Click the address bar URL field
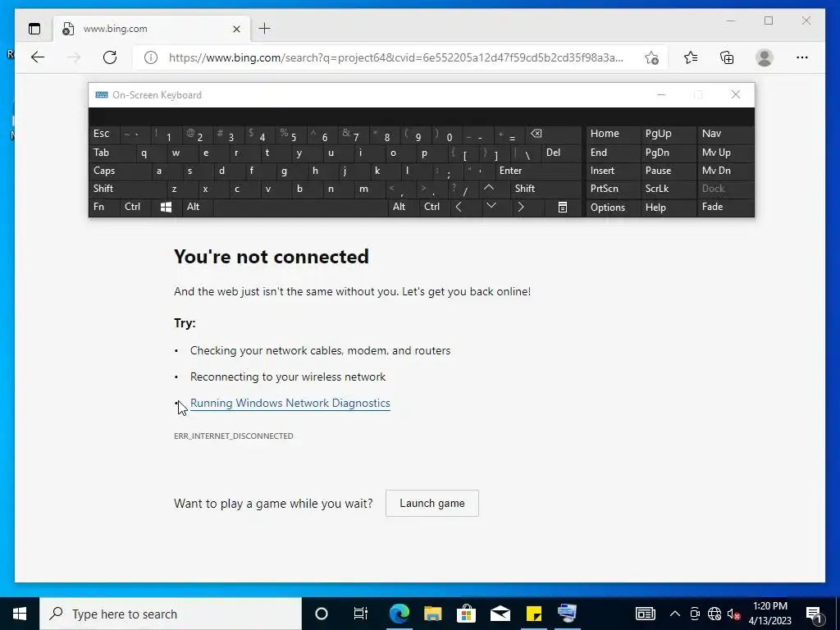Image resolution: width=840 pixels, height=630 pixels. [396, 58]
